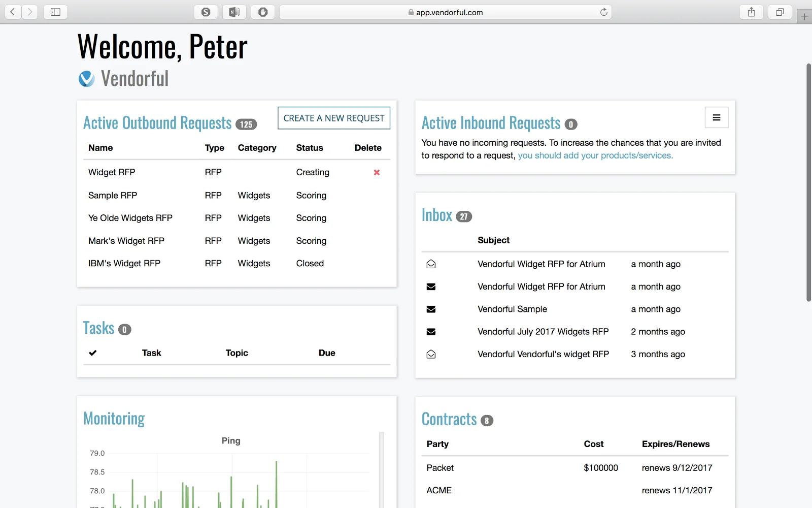Click the Ping chart title
This screenshot has width=812, height=508.
click(231, 441)
